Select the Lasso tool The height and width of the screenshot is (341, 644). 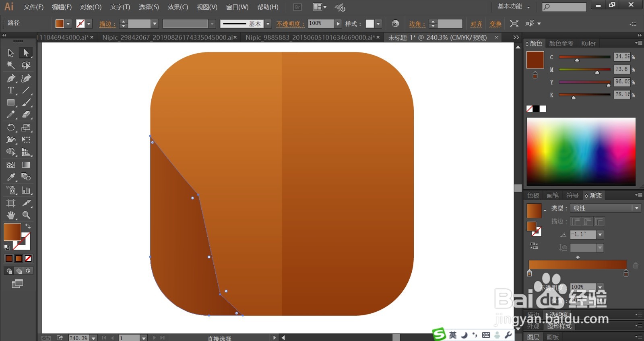coord(26,65)
